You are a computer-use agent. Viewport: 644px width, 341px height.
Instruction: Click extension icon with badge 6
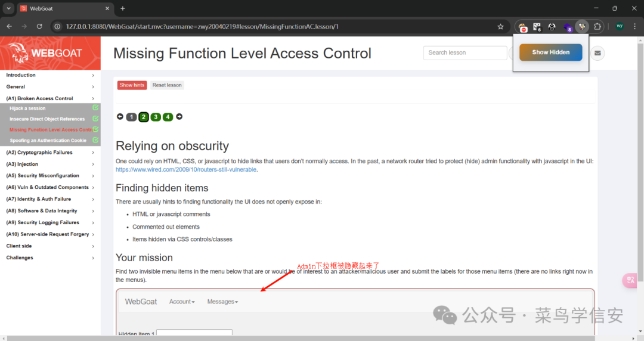pos(537,27)
